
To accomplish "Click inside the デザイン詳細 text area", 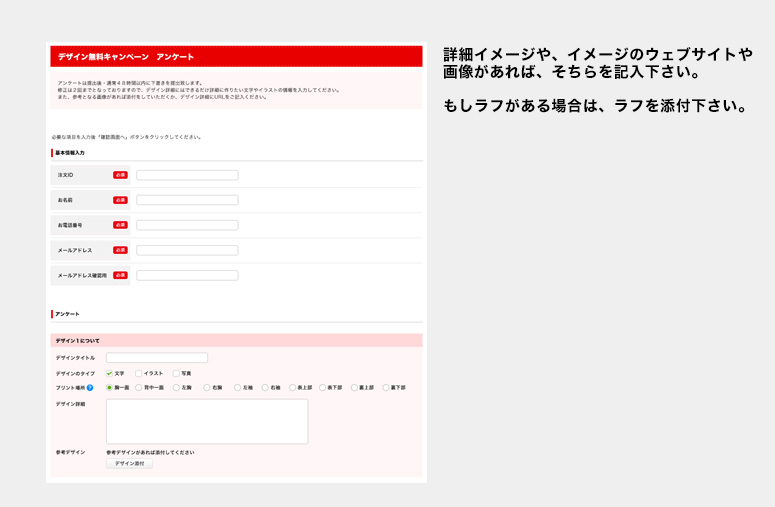I will point(207,421).
